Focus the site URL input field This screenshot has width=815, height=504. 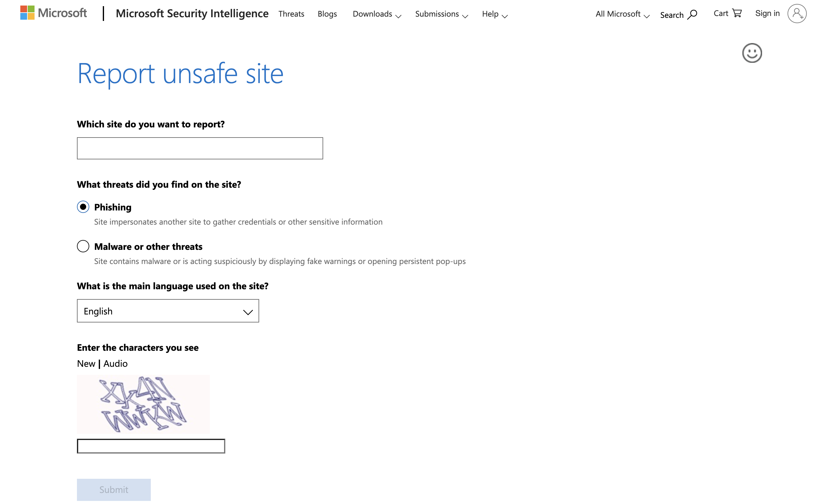pyautogui.click(x=199, y=148)
